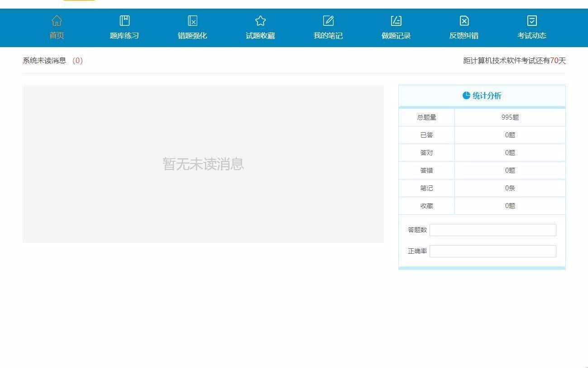This screenshot has height=368, width=588.
Task: Click the 暂无未读消息 placeholder text
Action: 203,164
